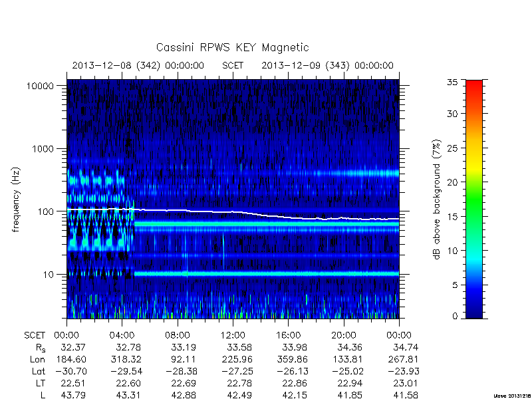Click the Rs value '33.58'
Screen dimensions: 532x399
[239, 347]
